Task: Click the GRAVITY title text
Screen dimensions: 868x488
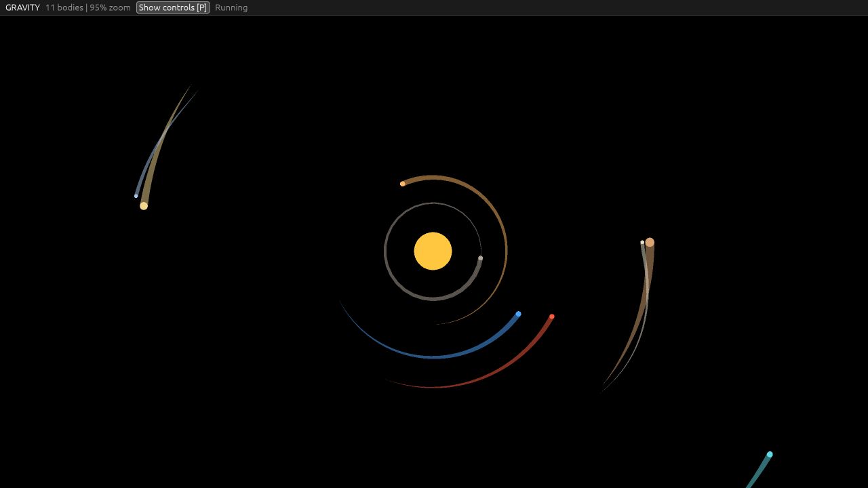Action: (x=22, y=7)
